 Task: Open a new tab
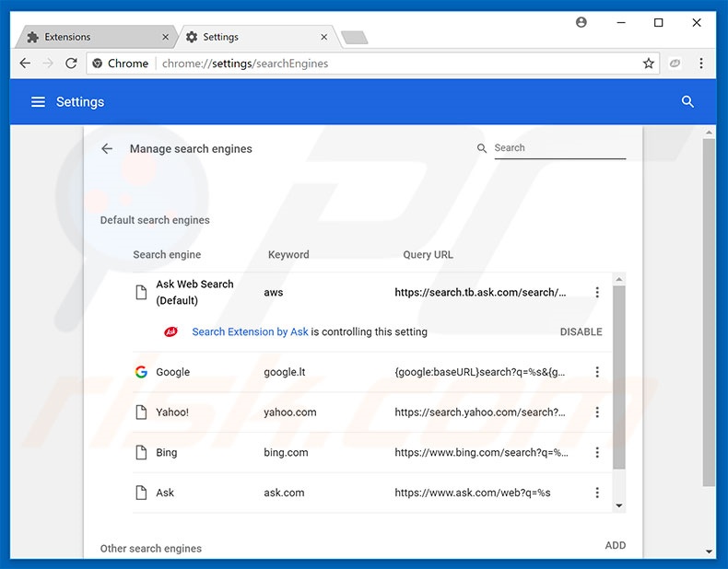pyautogui.click(x=354, y=38)
